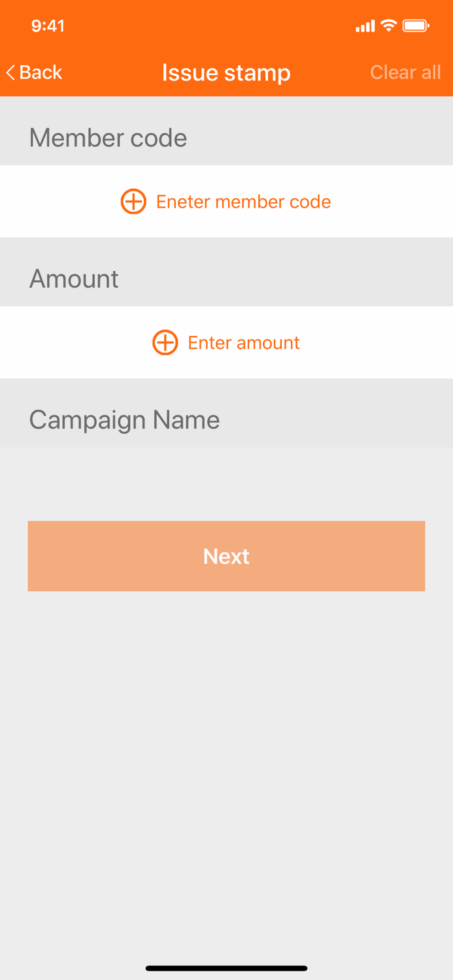This screenshot has height=980, width=453.
Task: Select the circled plus for amount entry
Action: (165, 342)
